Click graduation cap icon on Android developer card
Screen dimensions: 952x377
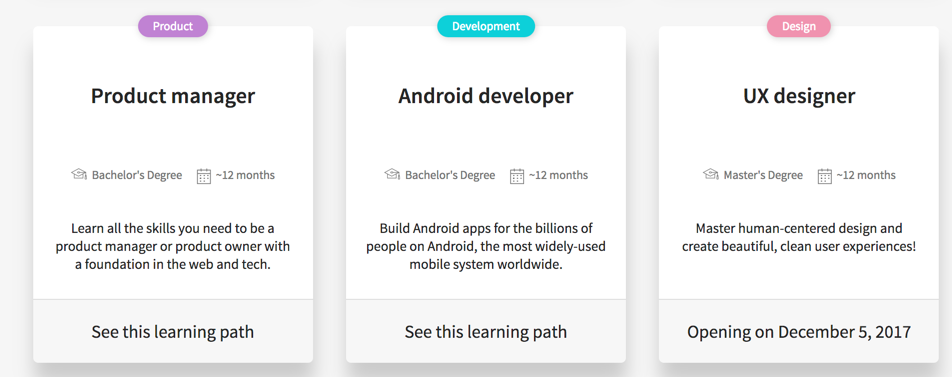[392, 175]
